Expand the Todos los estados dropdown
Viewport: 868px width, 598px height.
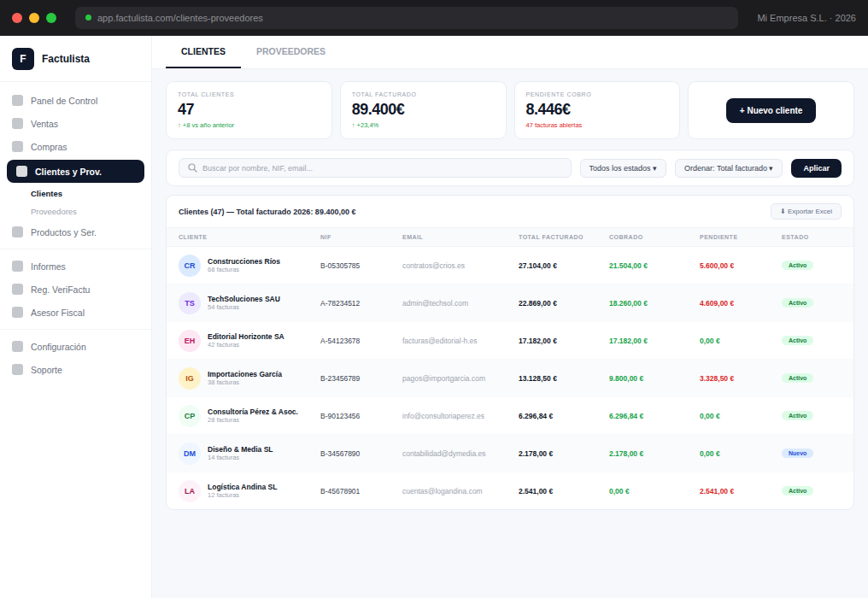pyautogui.click(x=623, y=168)
